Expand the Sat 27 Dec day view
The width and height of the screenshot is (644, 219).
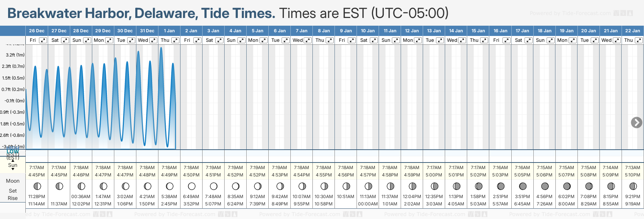(65, 40)
